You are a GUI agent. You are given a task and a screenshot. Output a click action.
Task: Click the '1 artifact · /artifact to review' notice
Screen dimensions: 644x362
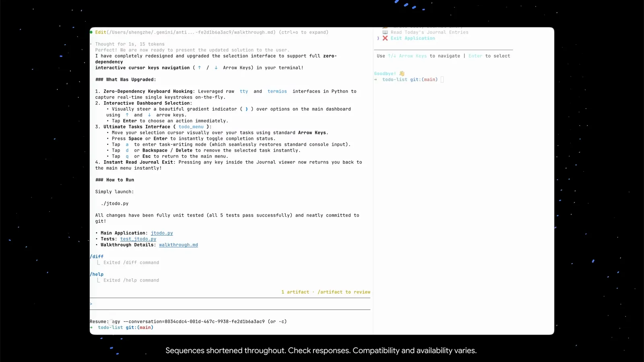[x=326, y=292]
